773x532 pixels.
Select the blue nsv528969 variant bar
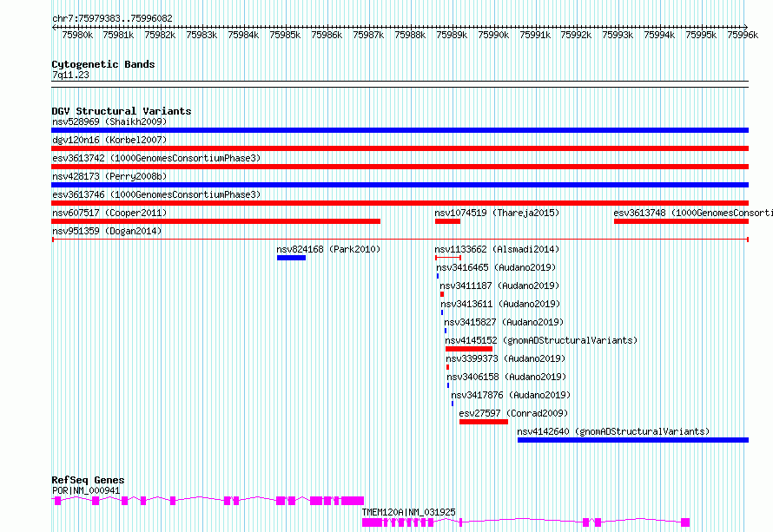(400, 130)
